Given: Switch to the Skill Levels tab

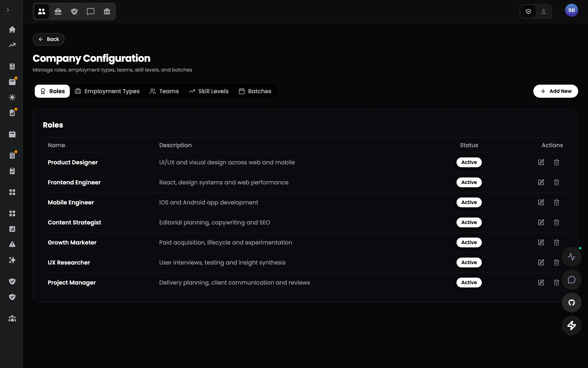Looking at the screenshot, I should [x=209, y=91].
